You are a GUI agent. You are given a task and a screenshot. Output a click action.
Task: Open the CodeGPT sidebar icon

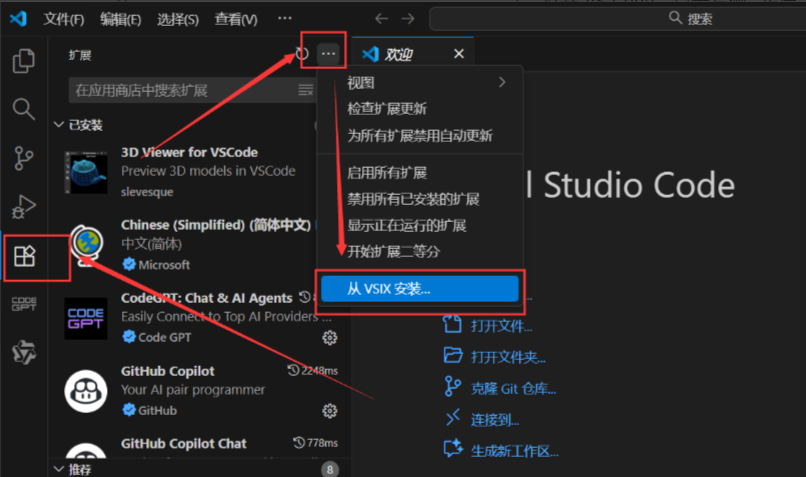point(24,304)
